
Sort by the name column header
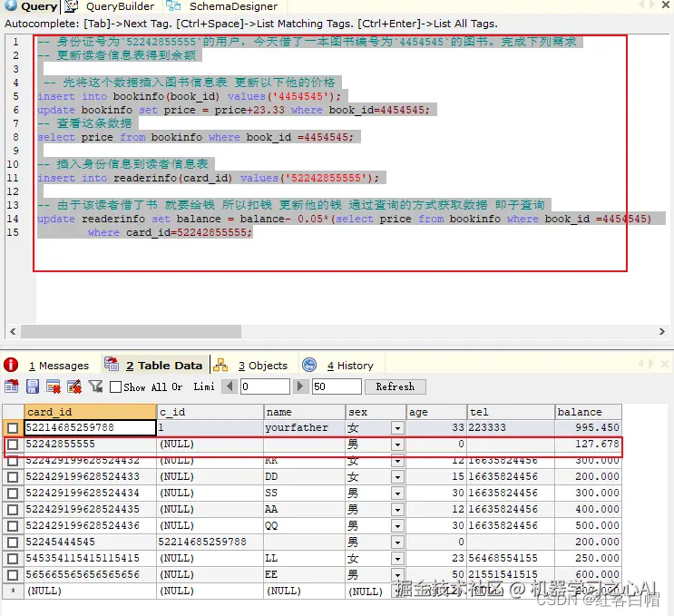coord(304,412)
